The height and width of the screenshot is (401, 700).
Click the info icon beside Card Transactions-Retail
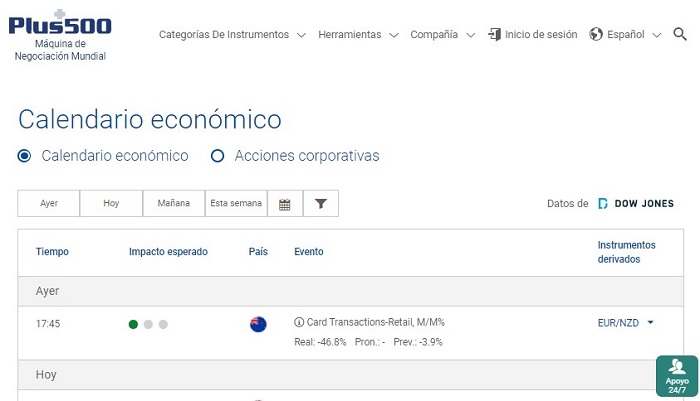point(299,322)
